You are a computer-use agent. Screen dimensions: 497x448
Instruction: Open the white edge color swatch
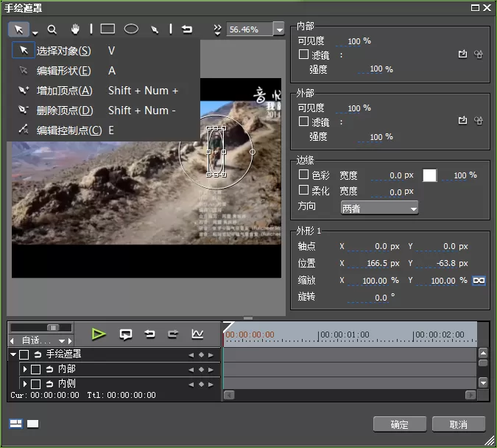point(429,175)
